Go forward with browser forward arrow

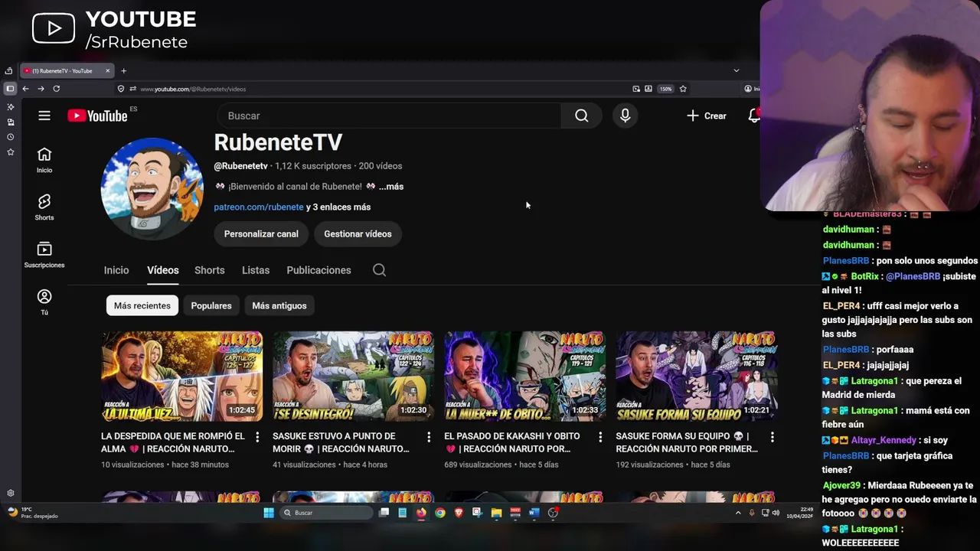click(x=41, y=89)
